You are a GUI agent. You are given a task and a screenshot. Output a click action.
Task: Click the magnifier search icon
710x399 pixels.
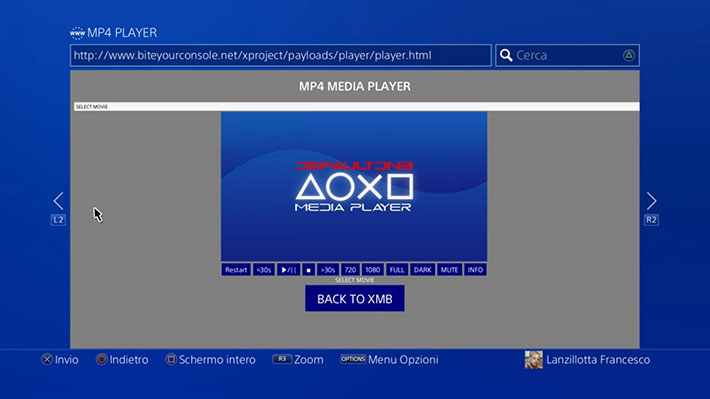[506, 55]
